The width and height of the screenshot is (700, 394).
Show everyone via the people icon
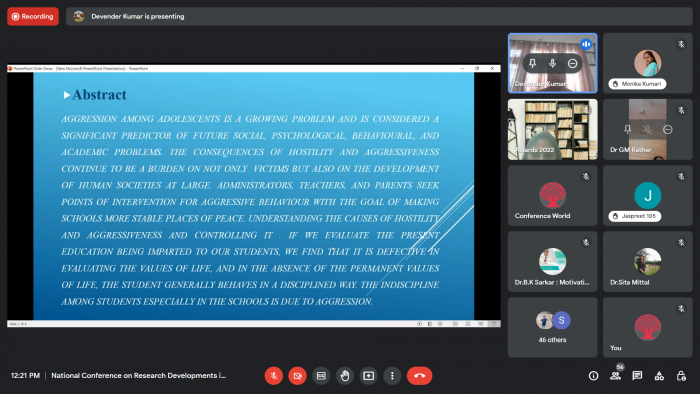[616, 376]
